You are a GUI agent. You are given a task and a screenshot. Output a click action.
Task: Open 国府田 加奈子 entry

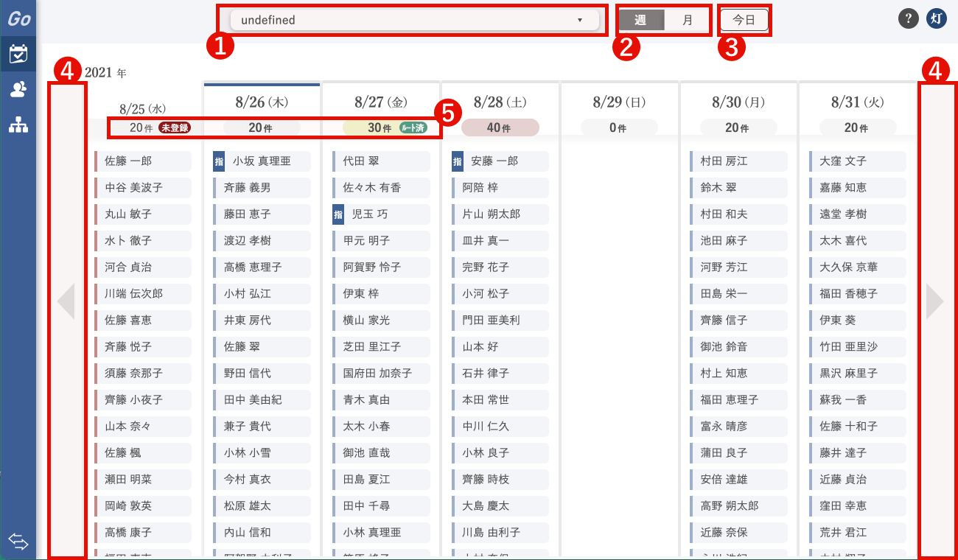click(381, 374)
